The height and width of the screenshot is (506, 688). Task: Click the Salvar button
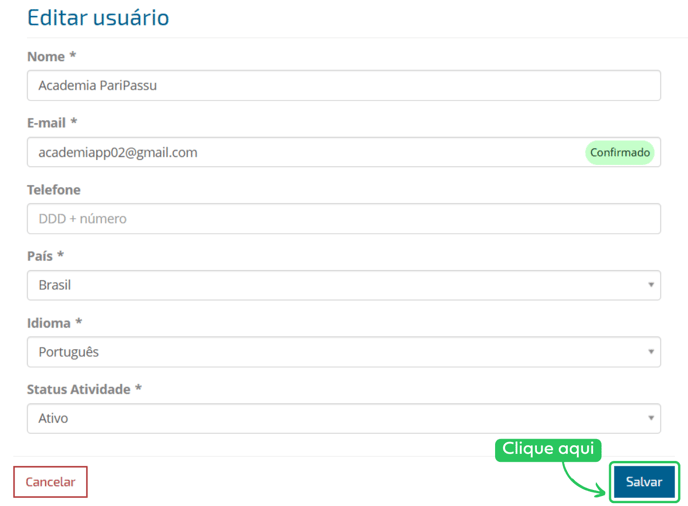click(644, 481)
